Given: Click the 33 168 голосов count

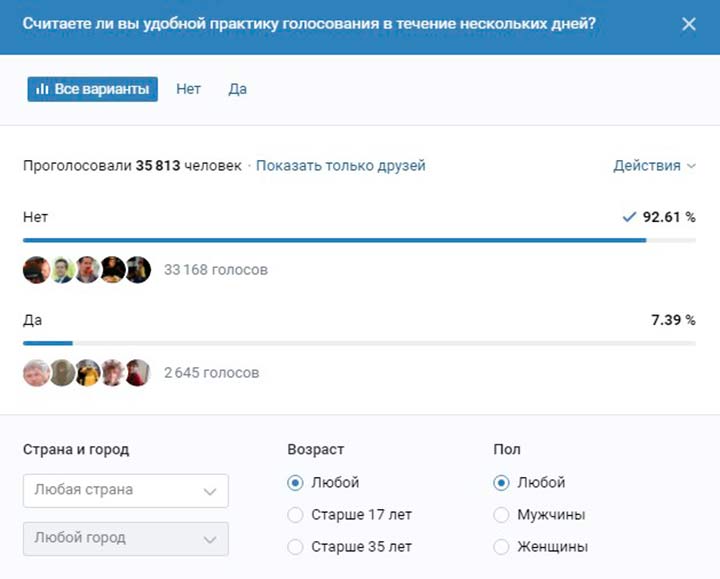Looking at the screenshot, I should [216, 270].
